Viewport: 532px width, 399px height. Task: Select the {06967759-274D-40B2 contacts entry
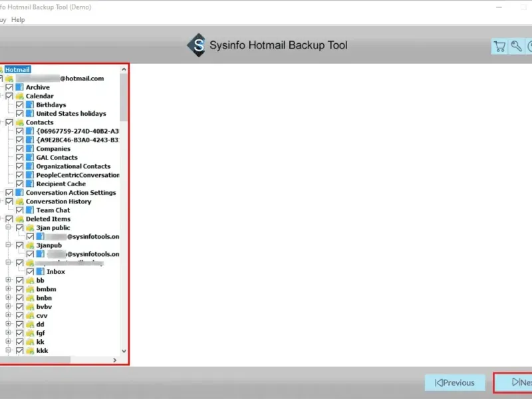(78, 131)
